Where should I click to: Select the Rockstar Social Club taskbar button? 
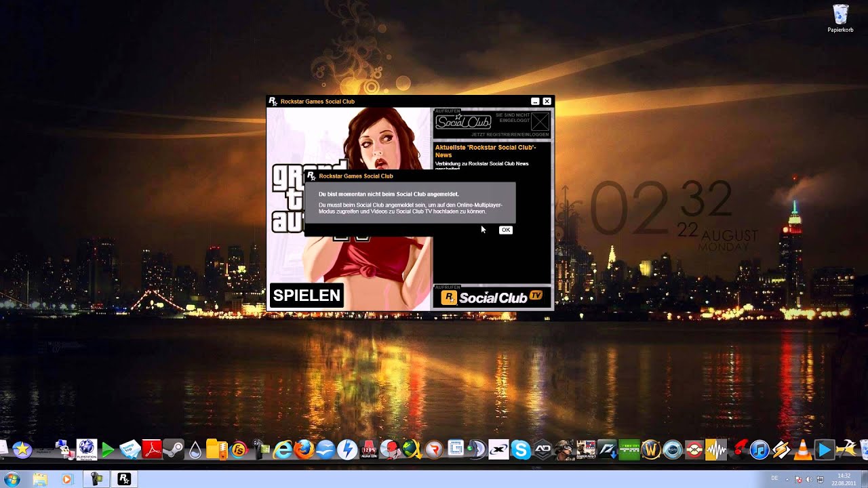(x=124, y=479)
